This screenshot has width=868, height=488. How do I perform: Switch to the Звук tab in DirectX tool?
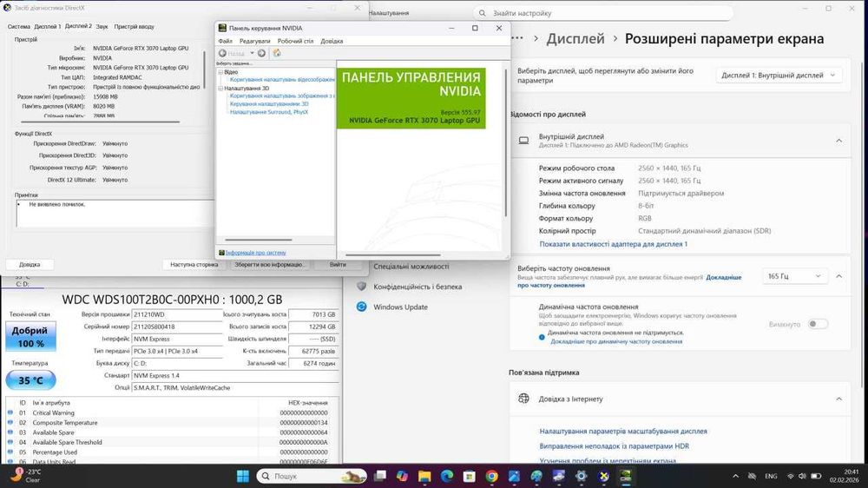pyautogui.click(x=102, y=27)
